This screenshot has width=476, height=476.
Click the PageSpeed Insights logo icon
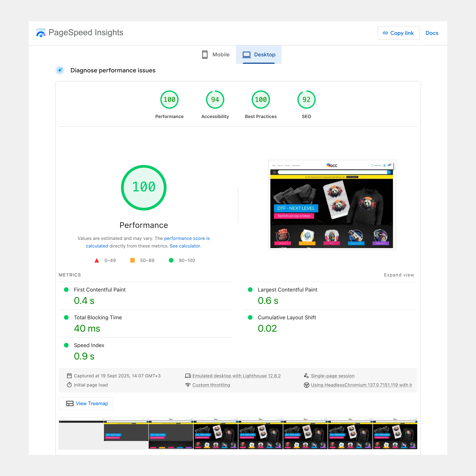[x=41, y=33]
